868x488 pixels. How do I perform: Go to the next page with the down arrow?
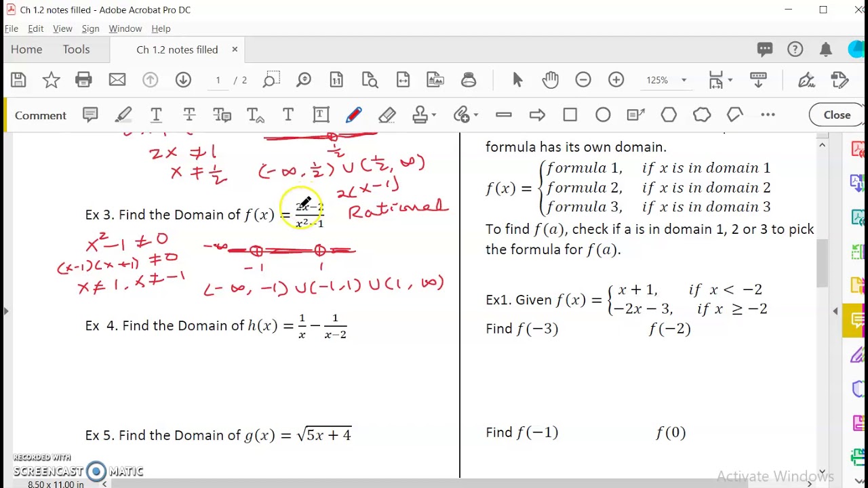[x=183, y=80]
